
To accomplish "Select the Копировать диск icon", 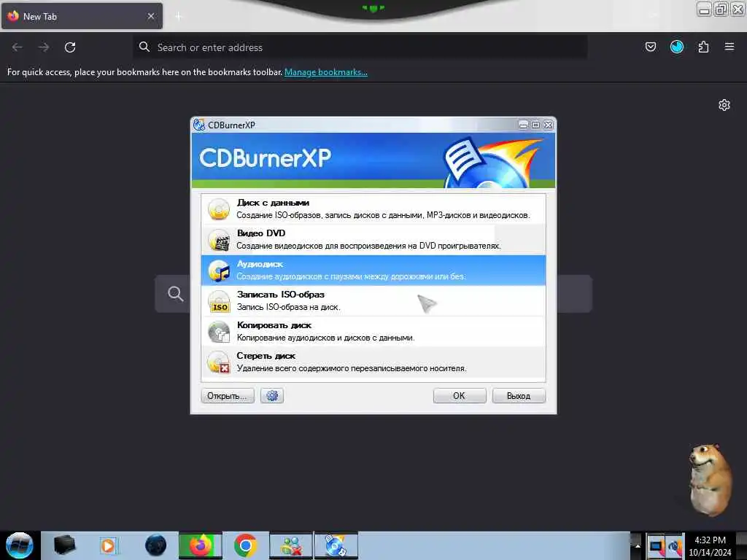I will (x=219, y=332).
